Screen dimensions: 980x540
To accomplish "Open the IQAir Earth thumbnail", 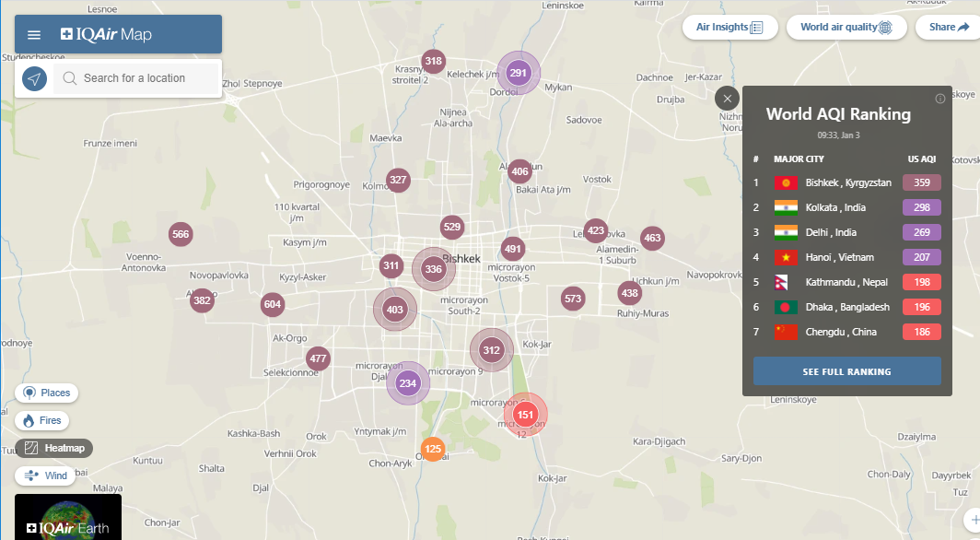I will [68, 517].
